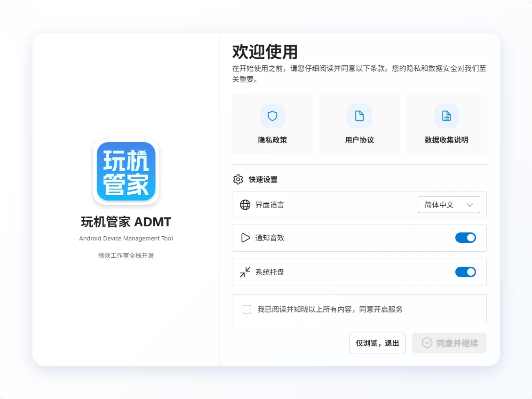The image size is (532, 399).
Task: Click the 玩机管家 app logo
Action: [126, 171]
